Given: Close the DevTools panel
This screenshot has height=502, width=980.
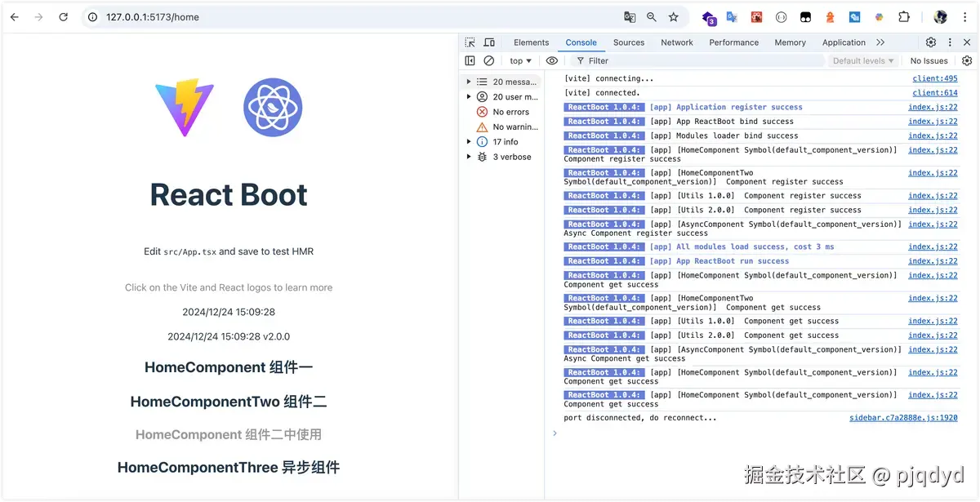Looking at the screenshot, I should (968, 42).
